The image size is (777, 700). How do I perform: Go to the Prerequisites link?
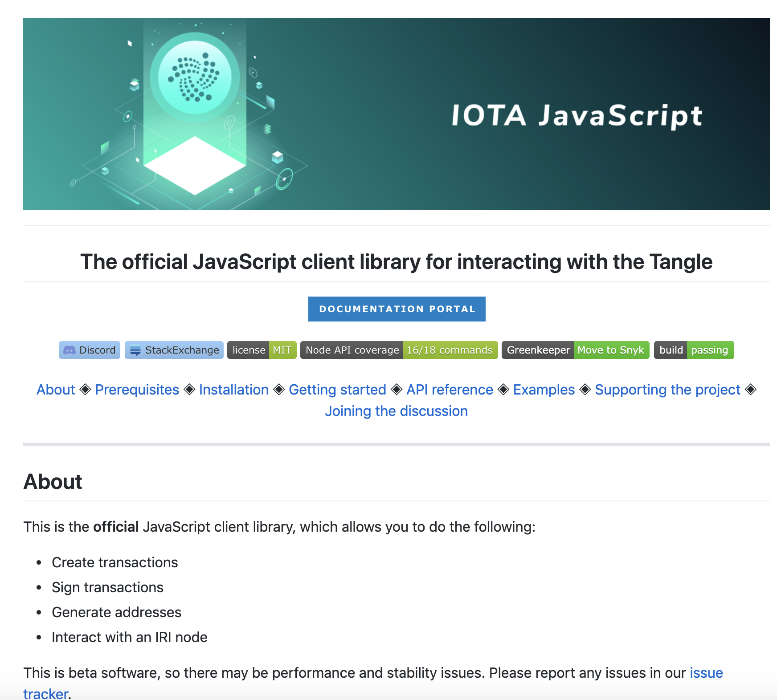(137, 390)
